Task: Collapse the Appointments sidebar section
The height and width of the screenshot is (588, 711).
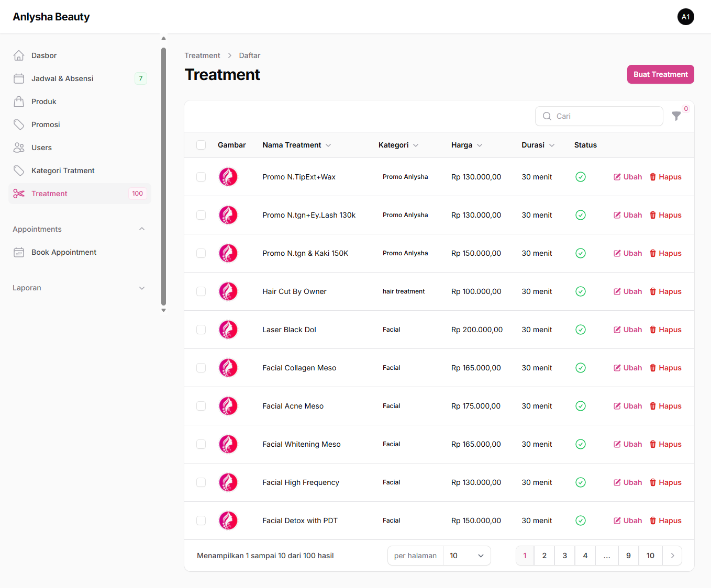Action: 142,229
